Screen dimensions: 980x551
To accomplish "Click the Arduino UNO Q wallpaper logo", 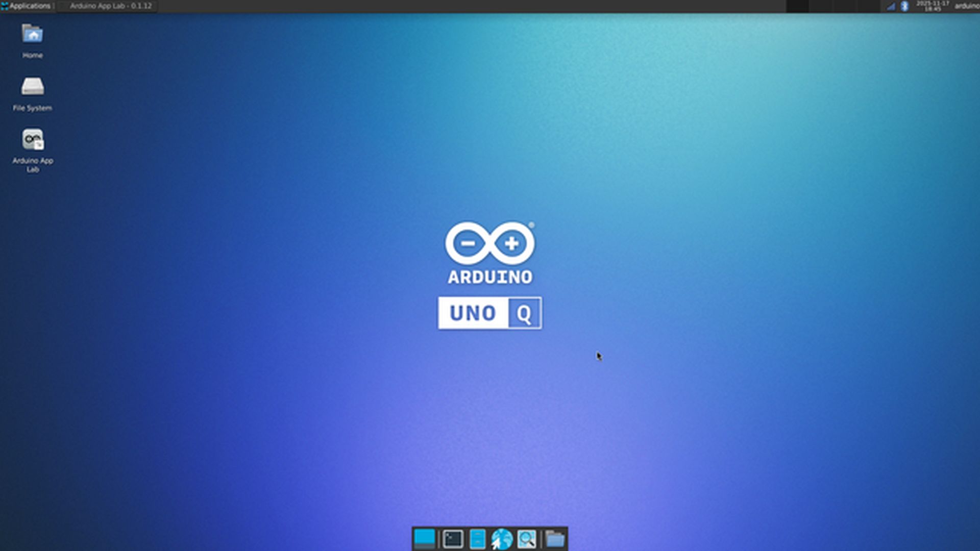I will pyautogui.click(x=490, y=275).
